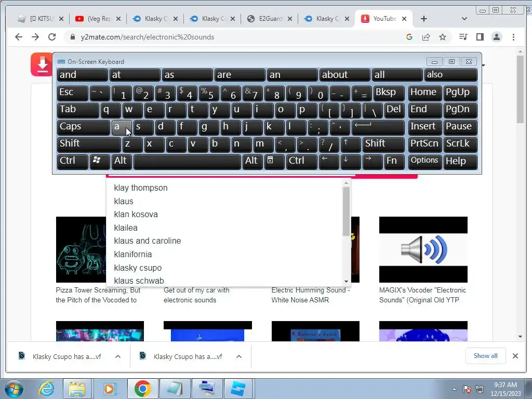This screenshot has width=532, height=399.
Task: Click the page vertical scrollbar thumb
Action: (x=520, y=89)
